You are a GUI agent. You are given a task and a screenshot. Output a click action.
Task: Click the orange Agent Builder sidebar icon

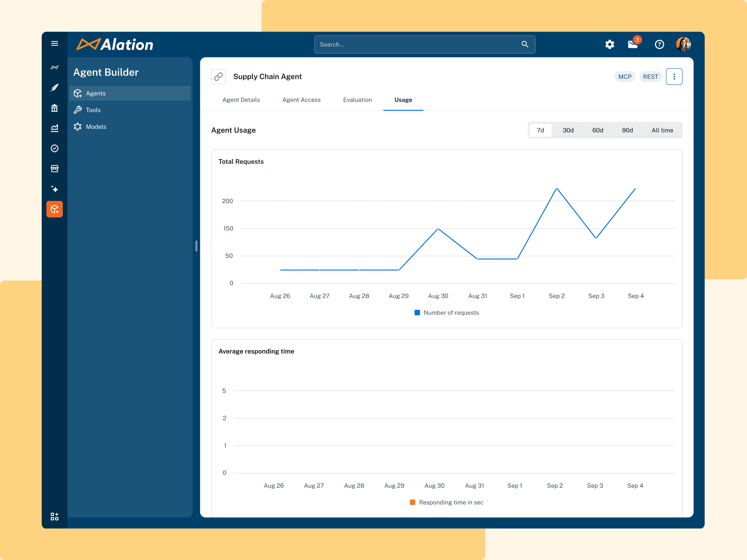(54, 209)
